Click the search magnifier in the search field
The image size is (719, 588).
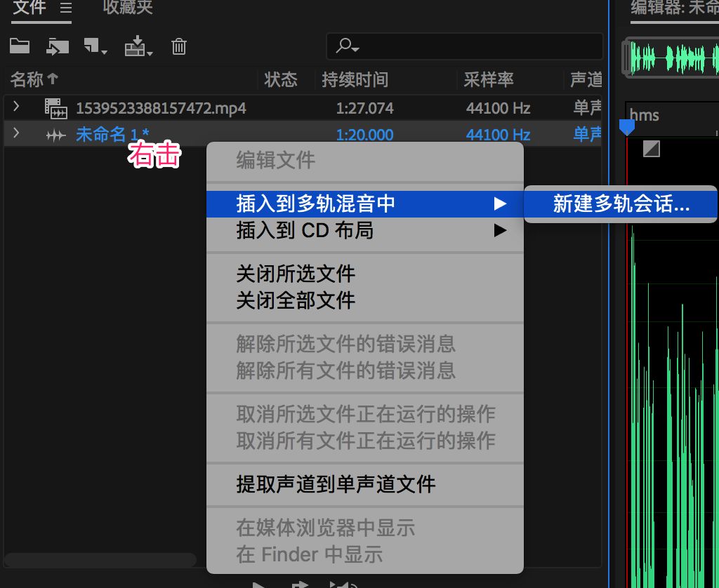pos(343,46)
